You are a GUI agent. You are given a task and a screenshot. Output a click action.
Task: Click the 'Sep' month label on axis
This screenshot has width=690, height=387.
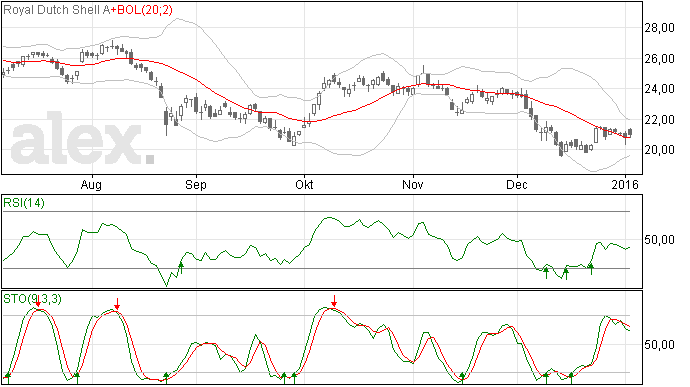195,184
